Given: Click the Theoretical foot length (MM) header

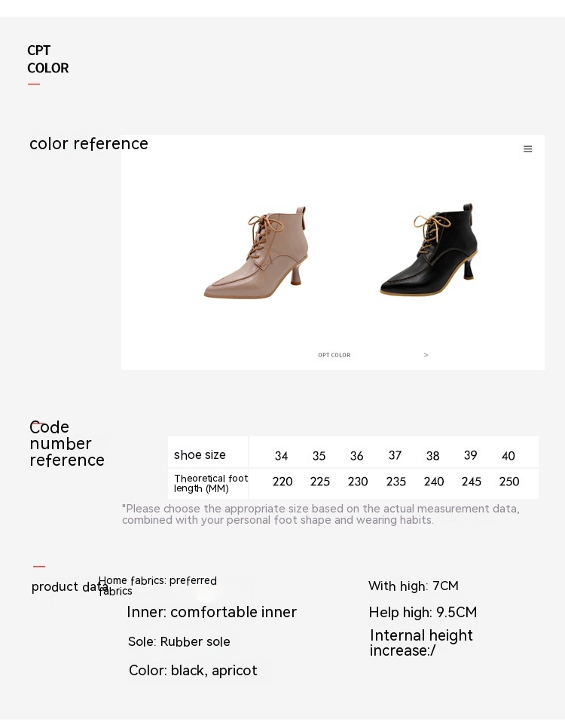Looking at the screenshot, I should [210, 483].
